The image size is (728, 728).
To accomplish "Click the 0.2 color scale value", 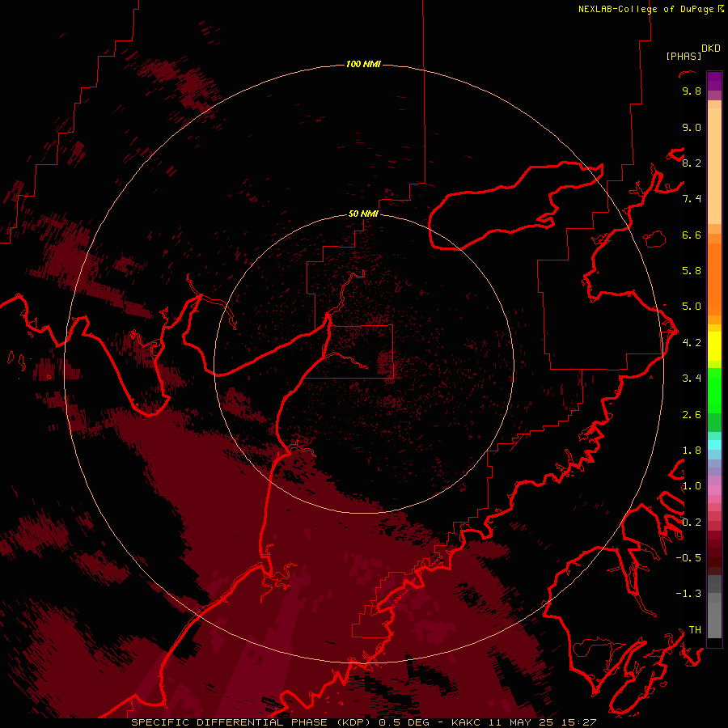I will [x=692, y=523].
